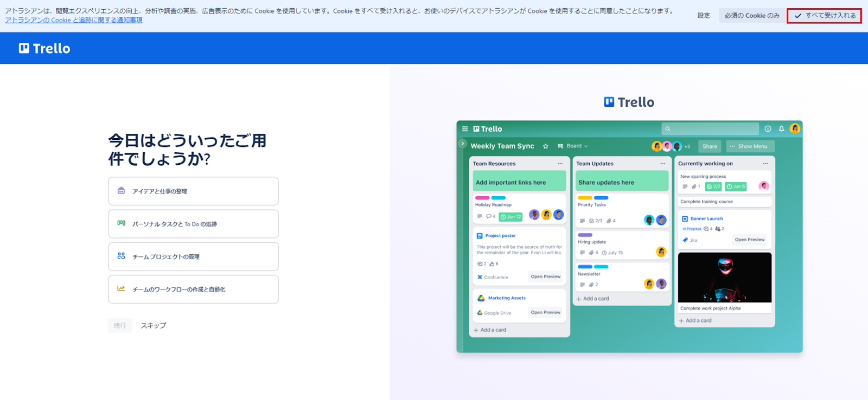The height and width of the screenshot is (400, 868).
Task: Click the Complete work project Alpha cover image
Action: (725, 278)
